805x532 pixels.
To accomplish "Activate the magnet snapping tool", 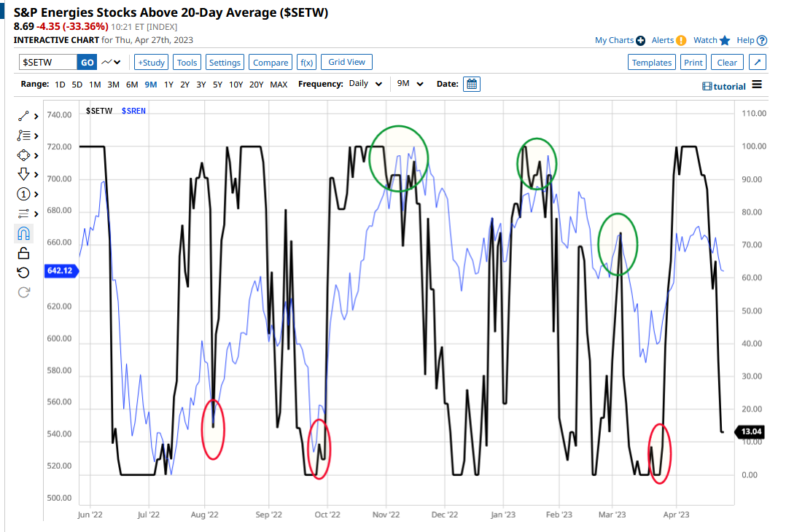I will tap(23, 233).
